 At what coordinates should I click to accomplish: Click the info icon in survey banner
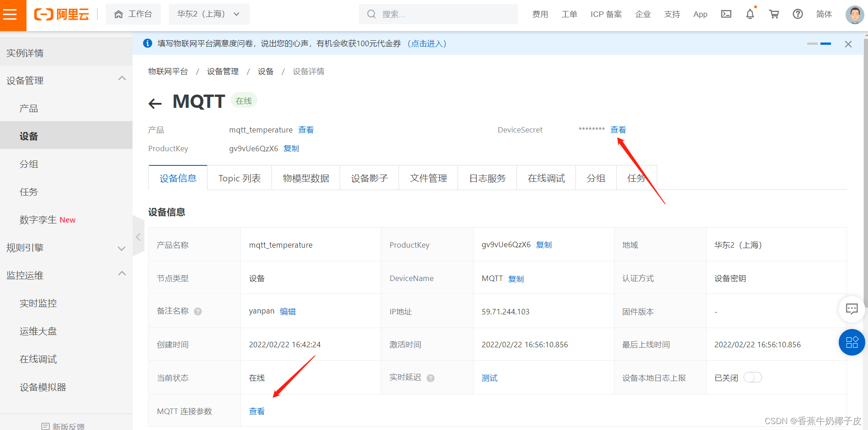[x=148, y=43]
